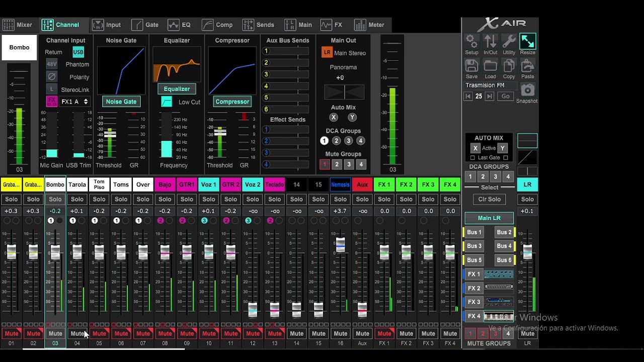Switch to the Meter tab
644x362 pixels.
point(370,25)
